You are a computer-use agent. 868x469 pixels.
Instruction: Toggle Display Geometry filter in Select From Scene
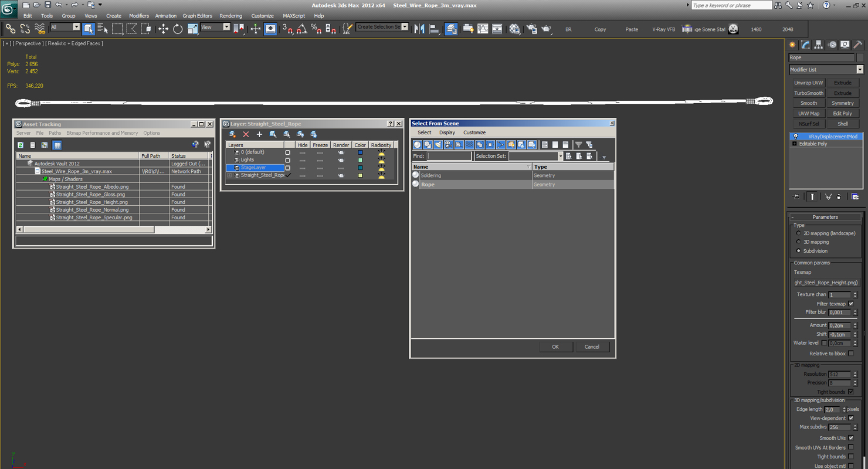pos(418,145)
